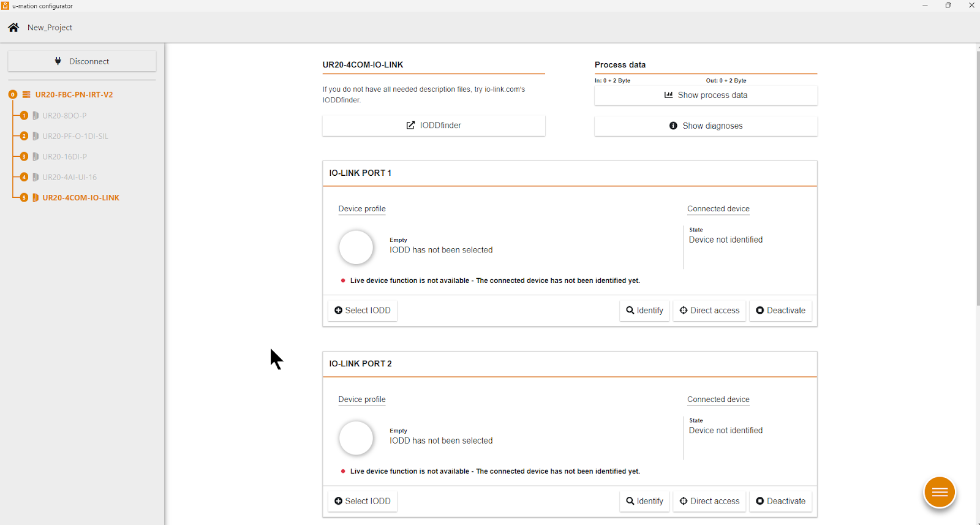Click slot badge 3 next to UR20-16DI-P
This screenshot has width=980, height=525.
[24, 157]
